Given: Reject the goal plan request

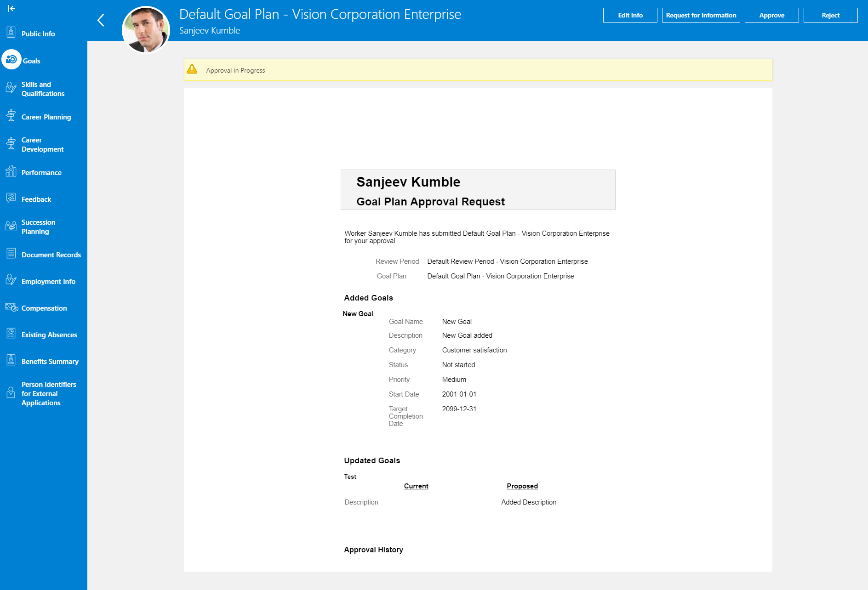Looking at the screenshot, I should 830,15.
